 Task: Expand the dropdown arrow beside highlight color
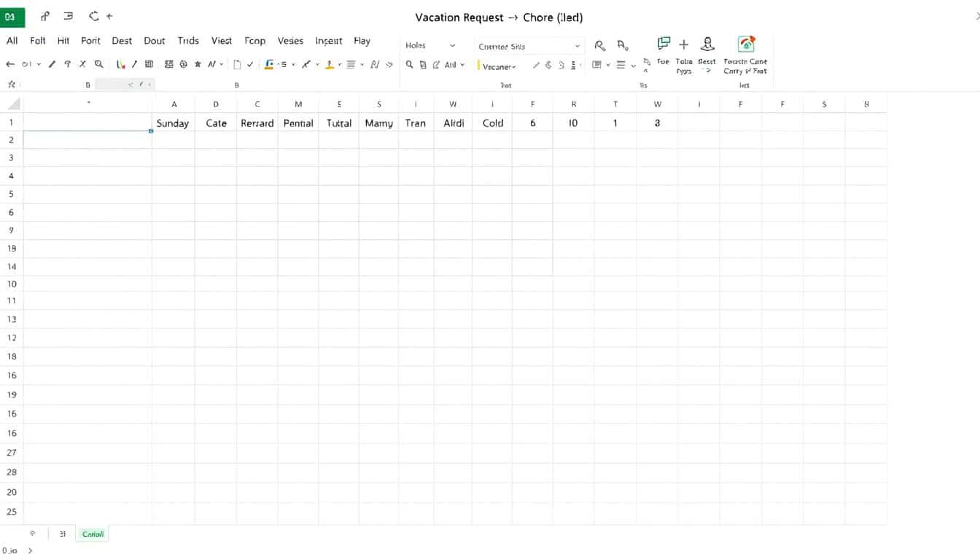click(340, 65)
